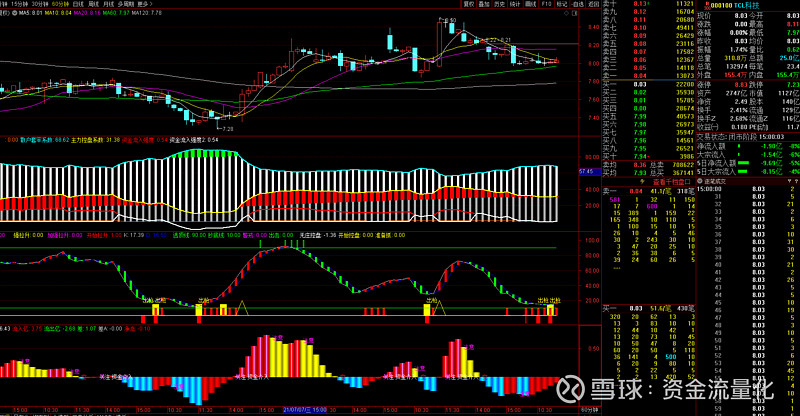Switch to the 15分钟 period tab

[x=20, y=4]
